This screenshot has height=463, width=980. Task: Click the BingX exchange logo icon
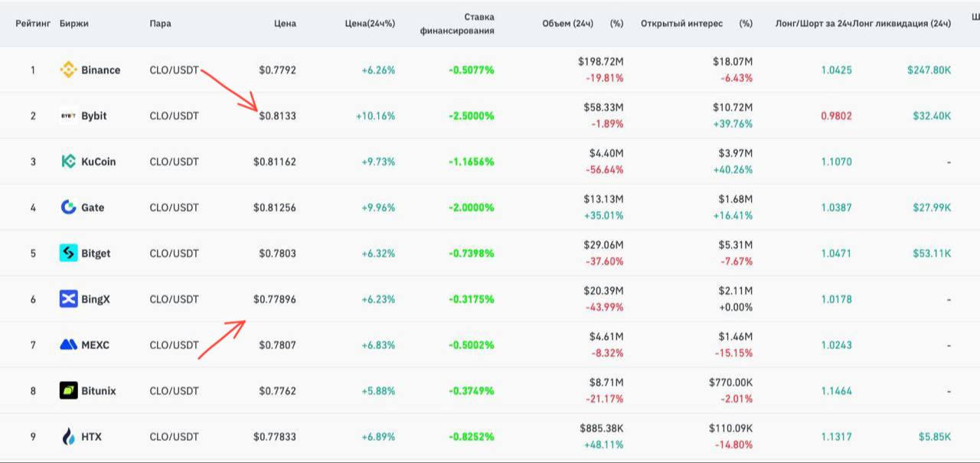pos(68,299)
